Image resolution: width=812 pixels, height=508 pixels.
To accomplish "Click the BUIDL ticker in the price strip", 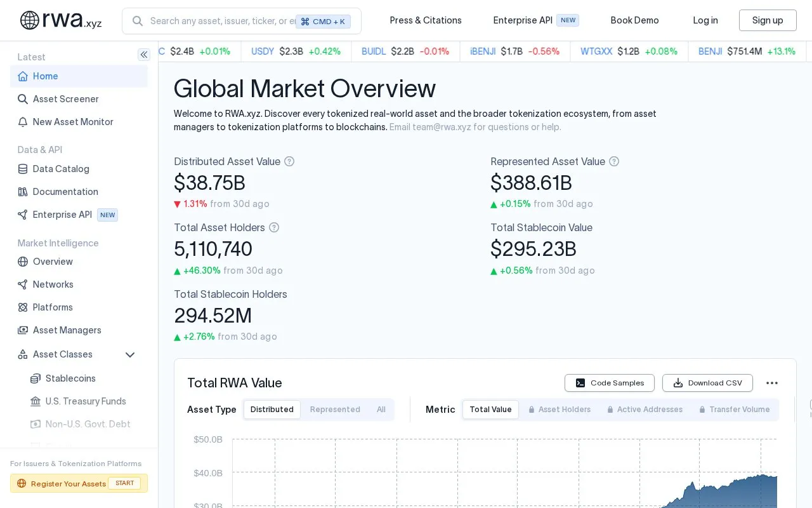I will (374, 51).
